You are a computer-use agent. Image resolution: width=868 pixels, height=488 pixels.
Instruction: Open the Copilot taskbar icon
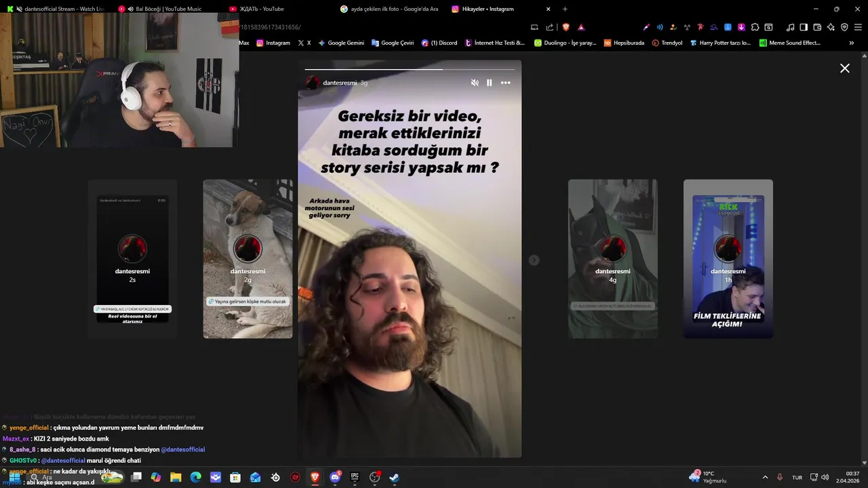(x=156, y=477)
